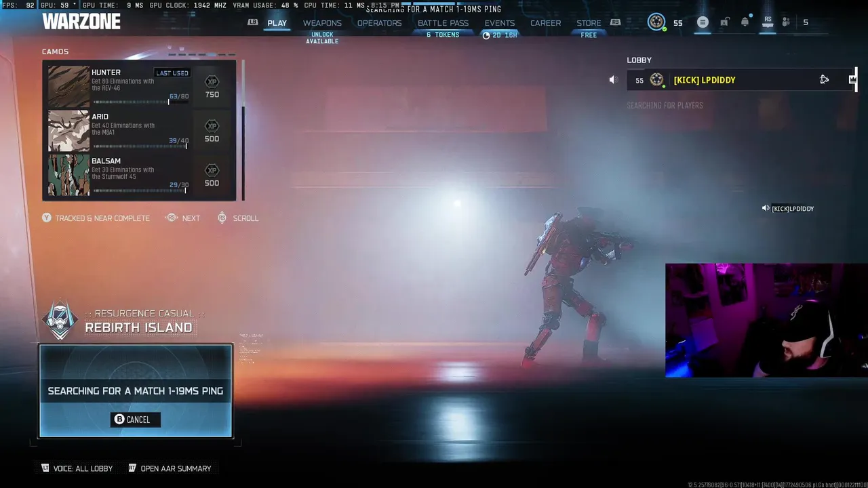Screen dimensions: 868x488
Task: Click the Arid camo progress bar
Action: (x=140, y=146)
